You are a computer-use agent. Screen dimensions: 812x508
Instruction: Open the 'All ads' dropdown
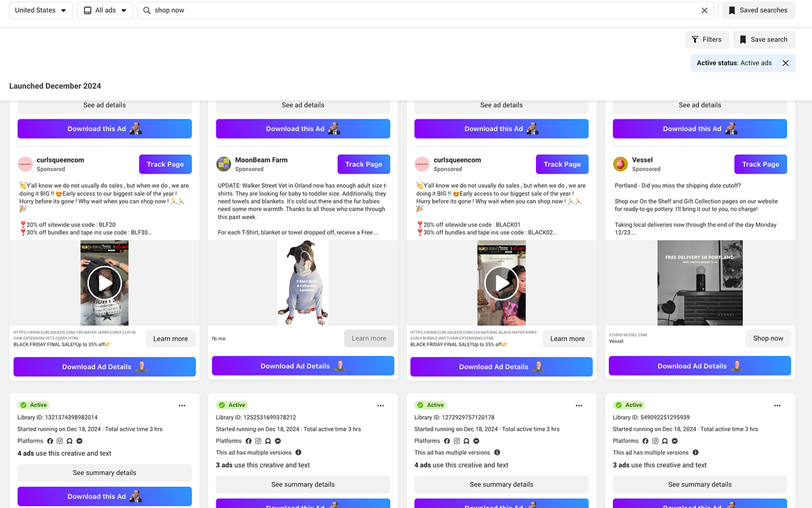(105, 10)
